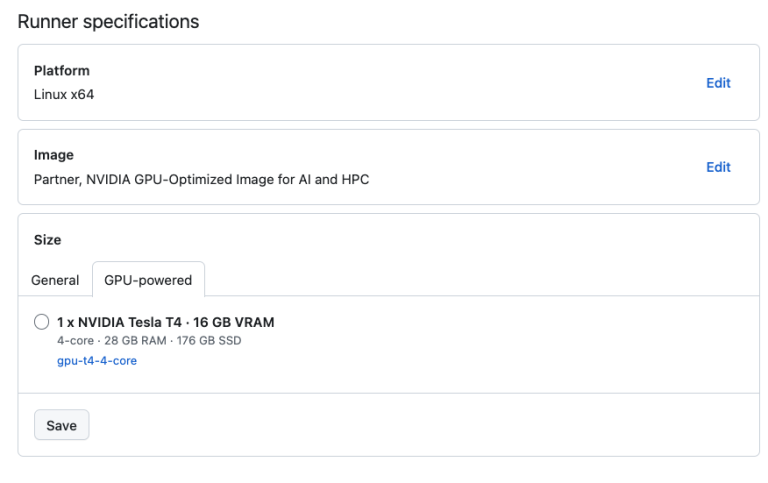Image resolution: width=768 pixels, height=483 pixels.
Task: Switch to the General size tab
Action: (x=55, y=280)
